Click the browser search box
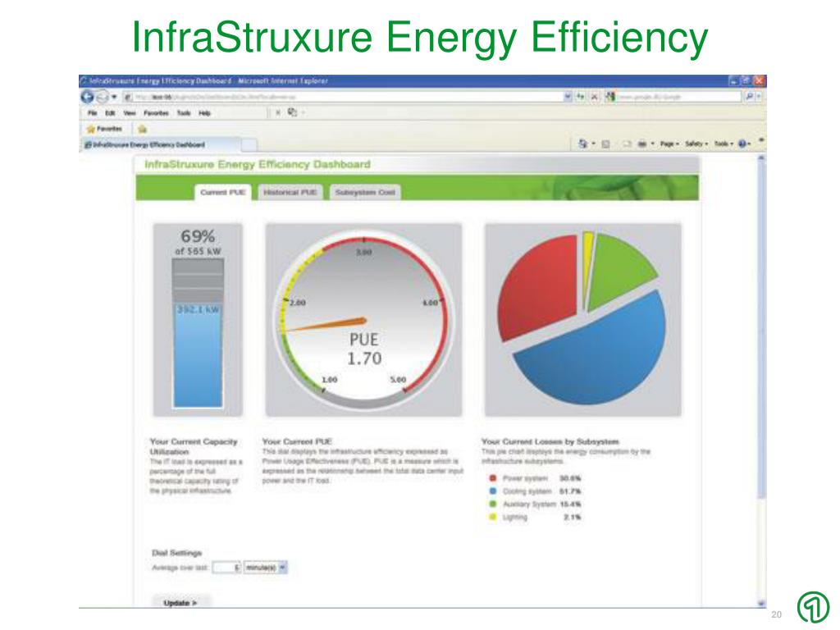840x630 pixels. pos(678,97)
